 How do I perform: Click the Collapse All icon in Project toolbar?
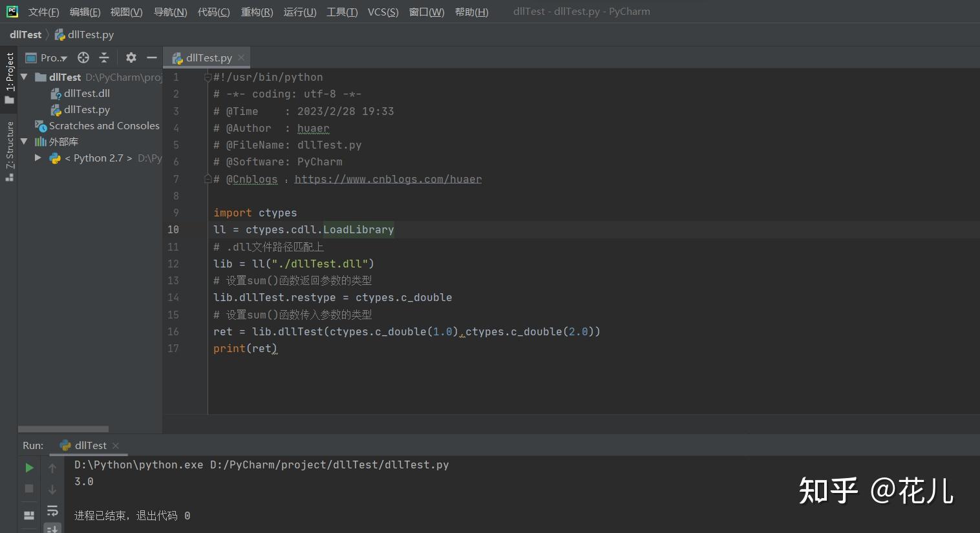click(x=104, y=57)
